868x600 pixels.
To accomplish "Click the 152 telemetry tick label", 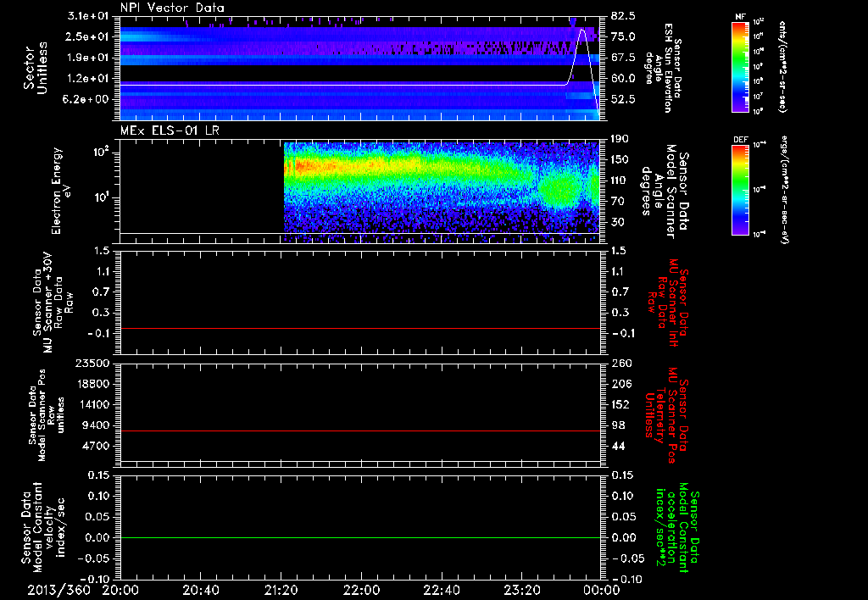I will [x=620, y=404].
